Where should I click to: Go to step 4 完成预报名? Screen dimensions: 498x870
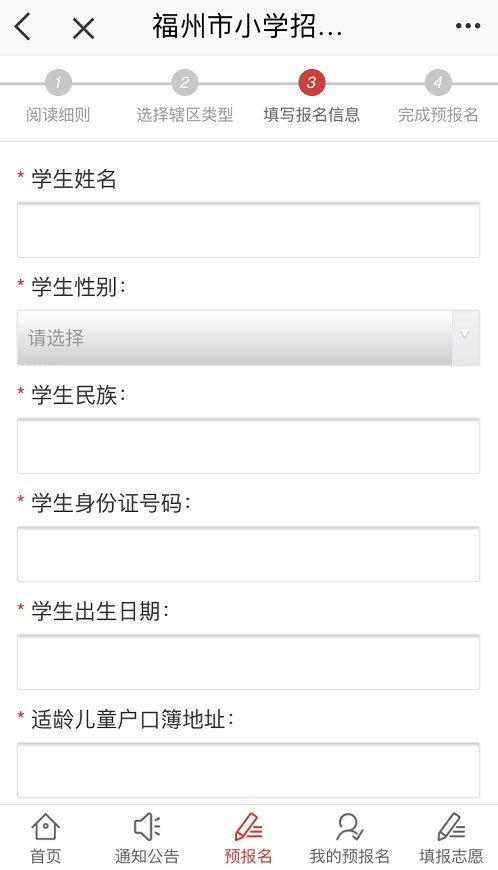click(438, 98)
